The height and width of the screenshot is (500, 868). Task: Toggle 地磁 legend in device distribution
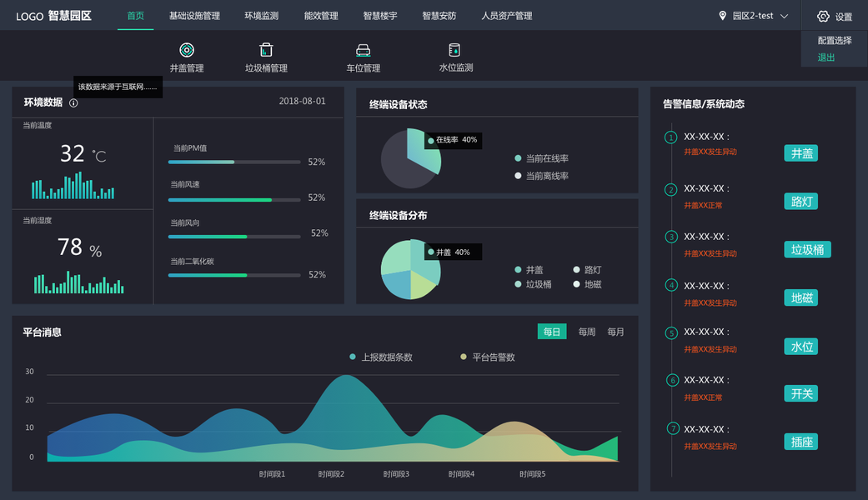click(x=587, y=284)
